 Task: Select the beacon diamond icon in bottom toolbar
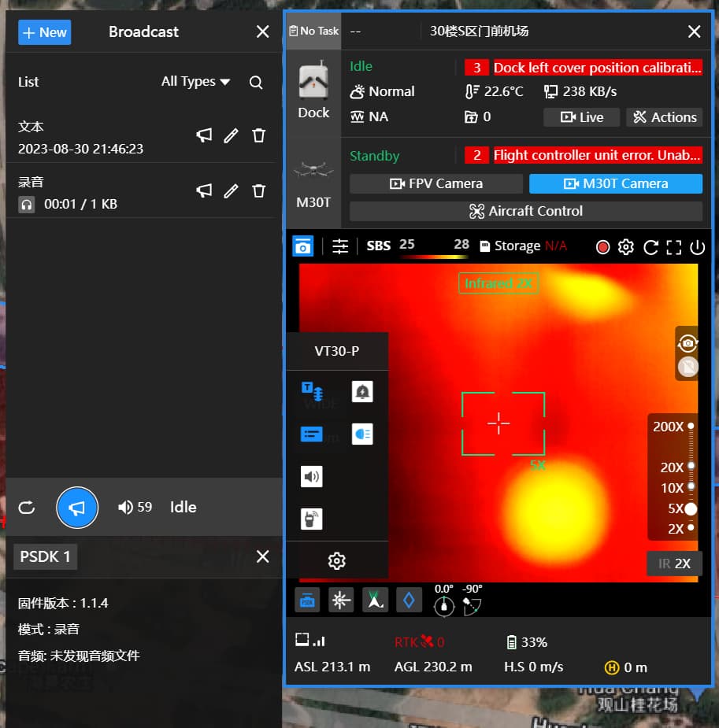coord(409,600)
